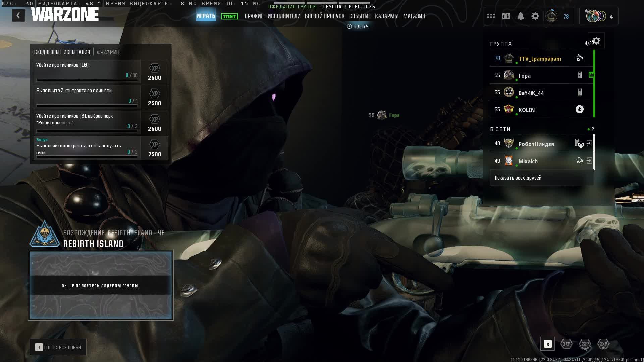This screenshot has height=362, width=644.
Task: Click the Rebirth Island map thumbnail
Action: pyautogui.click(x=101, y=285)
